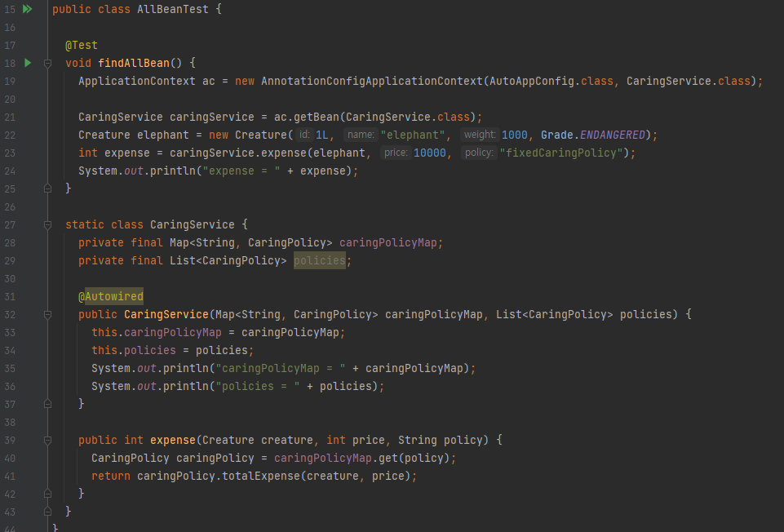The width and height of the screenshot is (784, 532).
Task: Click this.policies on line 34
Action: tap(134, 351)
